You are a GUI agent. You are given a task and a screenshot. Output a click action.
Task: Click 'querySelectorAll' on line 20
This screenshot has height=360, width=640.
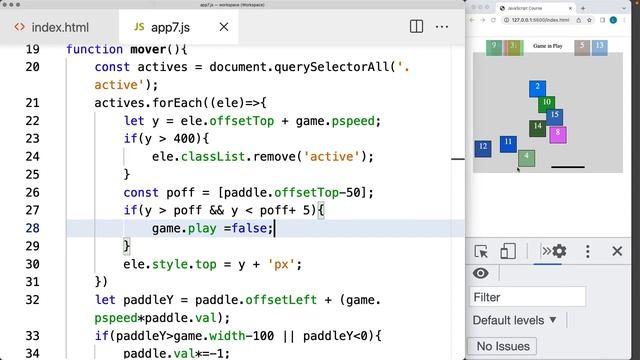click(x=331, y=67)
